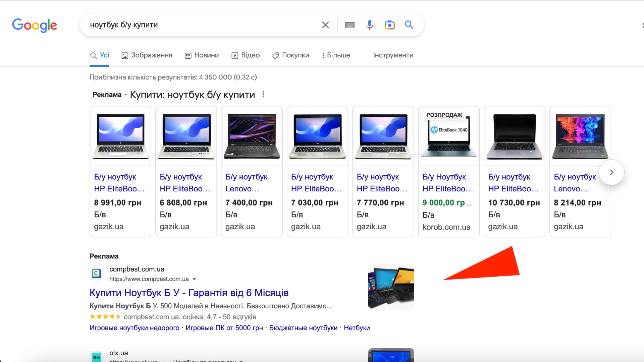Screen dimensions: 644x362
Task: Open the laptop thumbnail priced 8 991,00 грн
Action: [120, 136]
